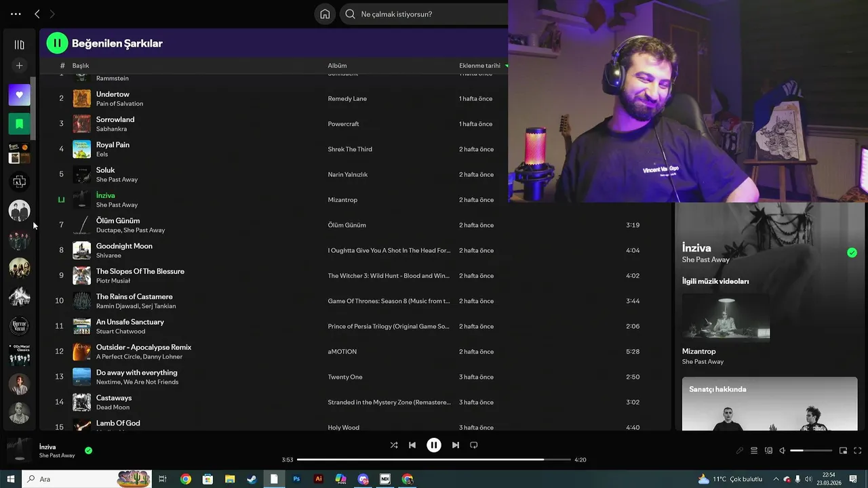This screenshot has width=868, height=488.
Task: Open the İnziva title in the right panel
Action: click(x=696, y=248)
